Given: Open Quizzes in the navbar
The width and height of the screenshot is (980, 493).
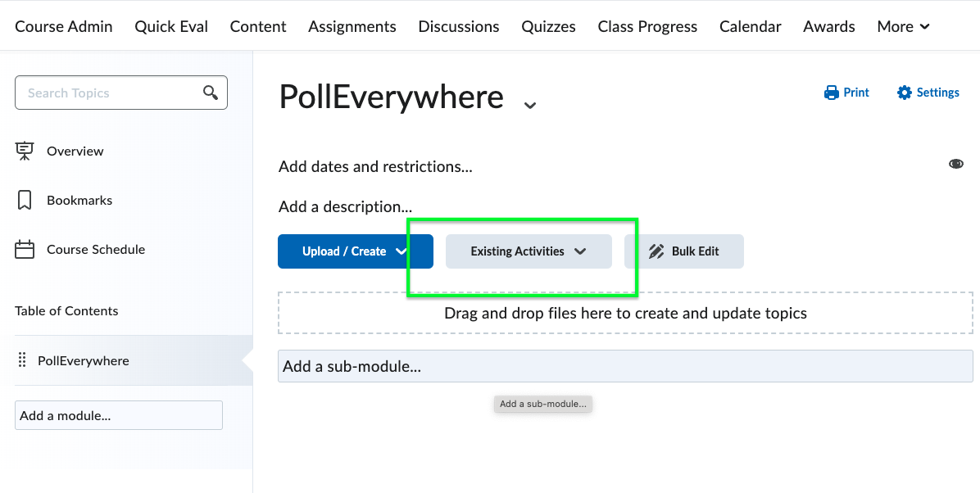Looking at the screenshot, I should coord(548,26).
